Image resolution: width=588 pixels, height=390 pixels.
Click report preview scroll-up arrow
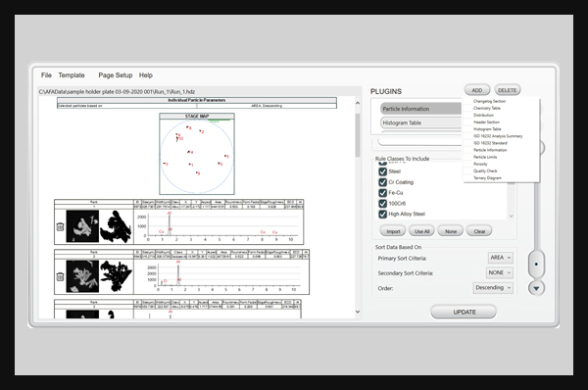pos(358,103)
